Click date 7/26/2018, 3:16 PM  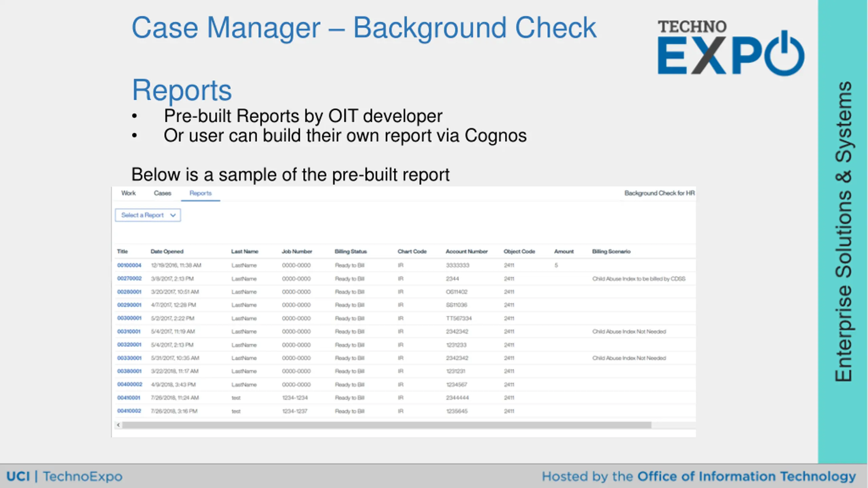(174, 411)
